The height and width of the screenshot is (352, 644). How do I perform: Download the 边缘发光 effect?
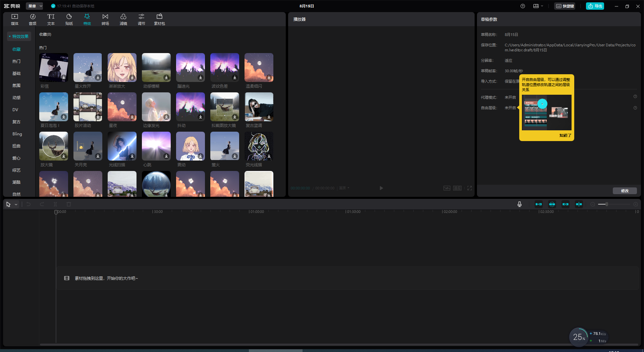[x=166, y=117]
